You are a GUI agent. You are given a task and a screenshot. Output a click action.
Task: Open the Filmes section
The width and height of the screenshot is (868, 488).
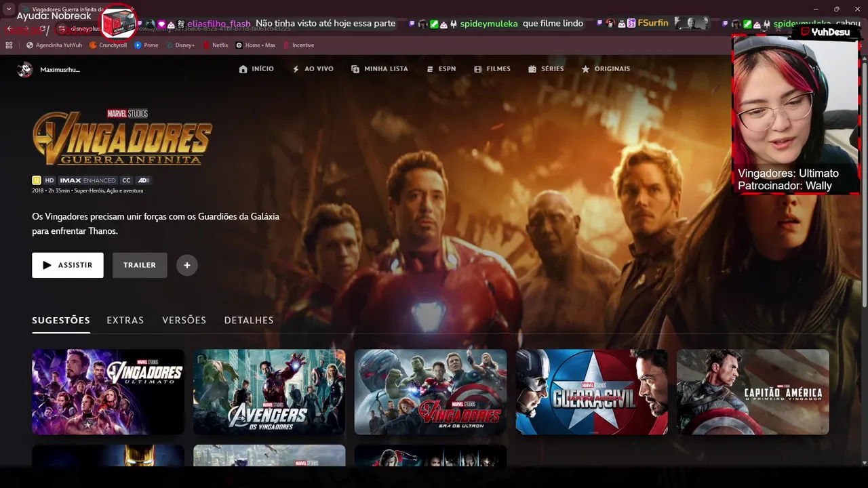[x=492, y=69]
